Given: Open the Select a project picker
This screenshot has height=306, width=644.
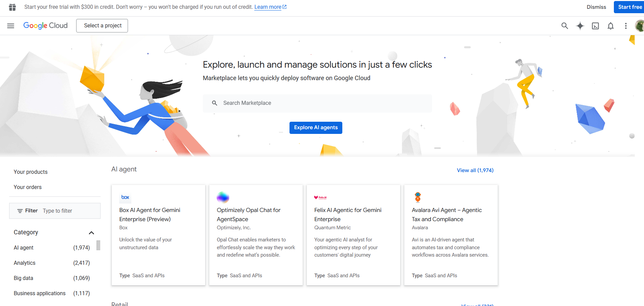Looking at the screenshot, I should tap(102, 26).
